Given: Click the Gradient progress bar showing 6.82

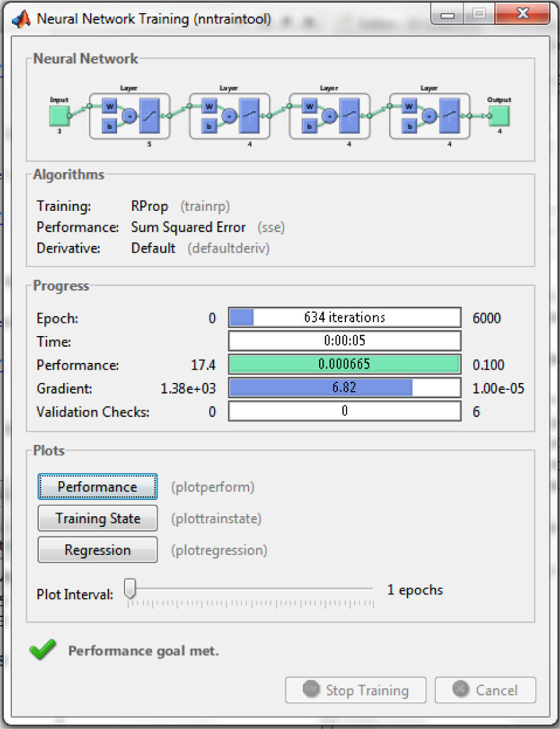Looking at the screenshot, I should pyautogui.click(x=344, y=388).
